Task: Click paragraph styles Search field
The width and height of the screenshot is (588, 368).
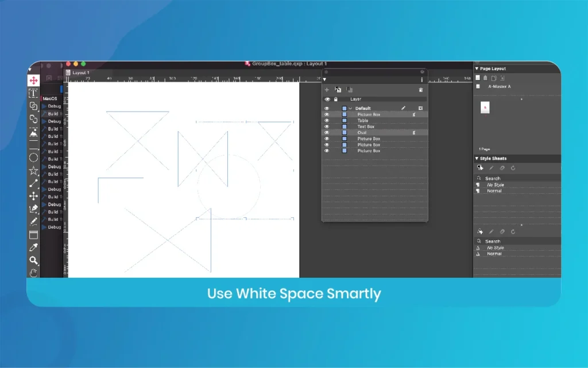Action: click(517, 178)
